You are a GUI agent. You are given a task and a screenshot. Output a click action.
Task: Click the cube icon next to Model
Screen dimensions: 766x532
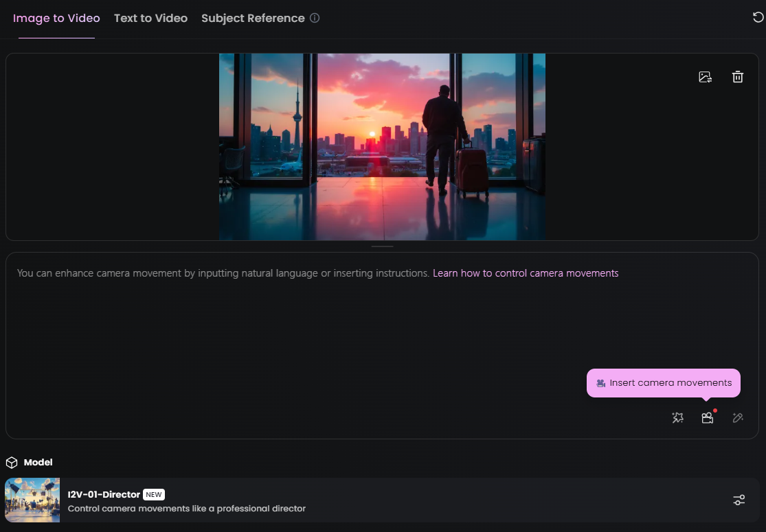click(x=12, y=463)
